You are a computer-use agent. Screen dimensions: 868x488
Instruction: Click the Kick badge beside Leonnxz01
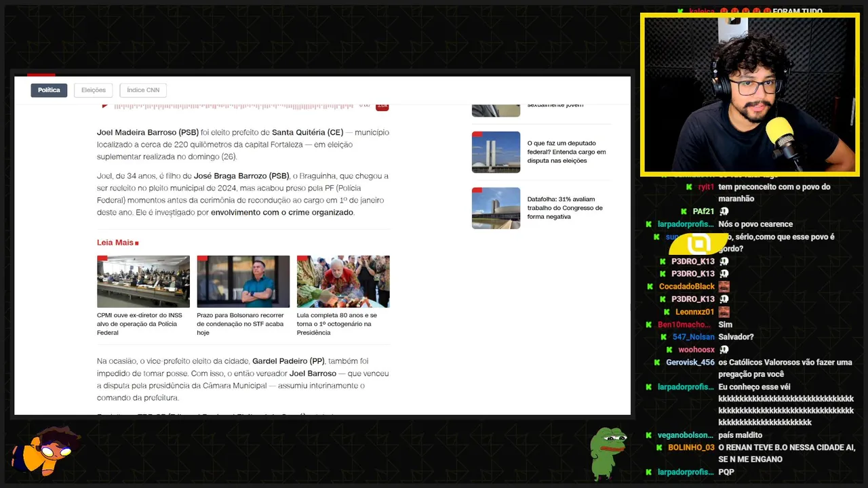[667, 312]
